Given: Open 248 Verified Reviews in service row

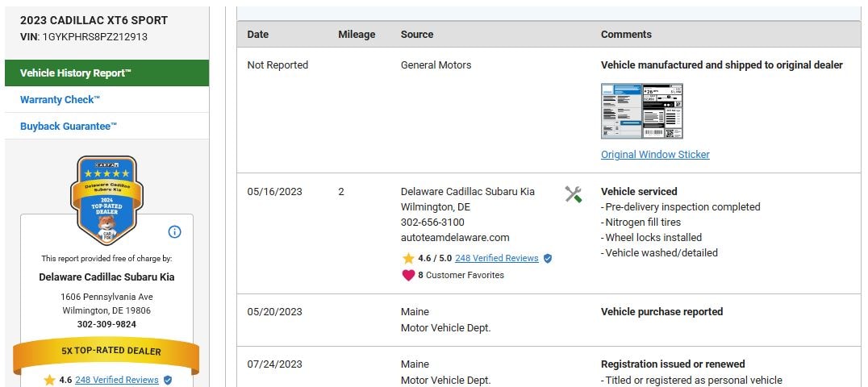Looking at the screenshot, I should [496, 259].
